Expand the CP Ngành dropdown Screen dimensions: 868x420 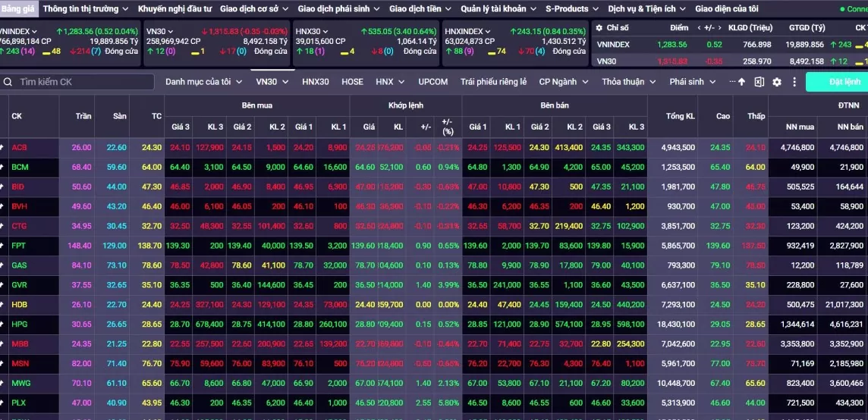click(x=564, y=82)
